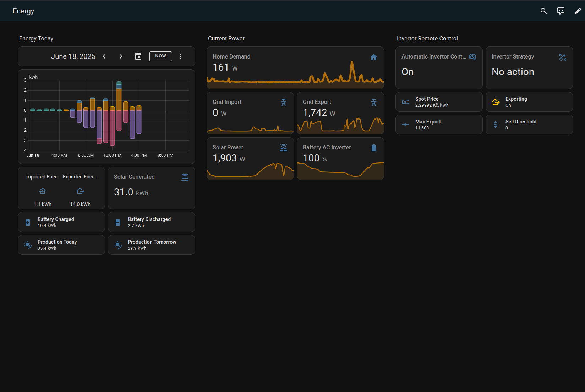Open the Production Tomorrow 29.9 kWh entity
The width and height of the screenshot is (585, 392).
(x=152, y=245)
